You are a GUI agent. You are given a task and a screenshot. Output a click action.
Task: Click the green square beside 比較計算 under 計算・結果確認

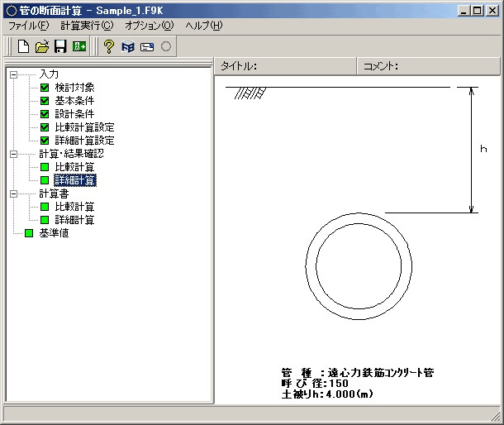click(x=45, y=167)
